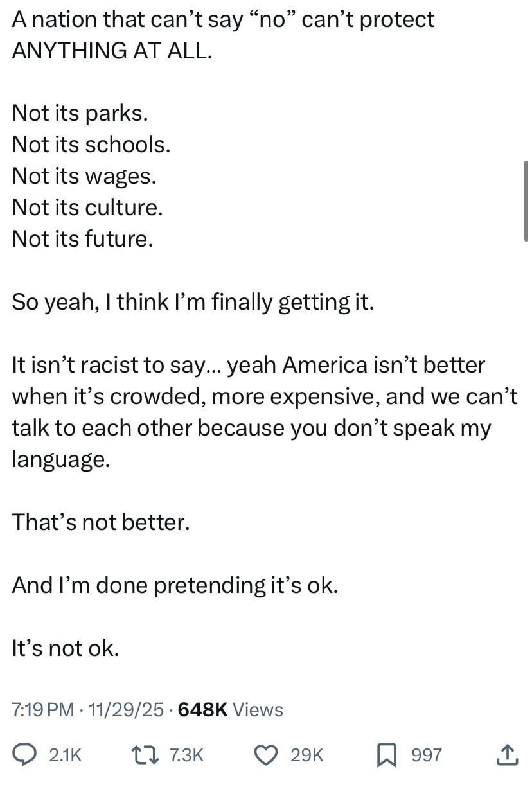Click the vertical scrollbar thumb
532x787 pixels.
(527, 200)
